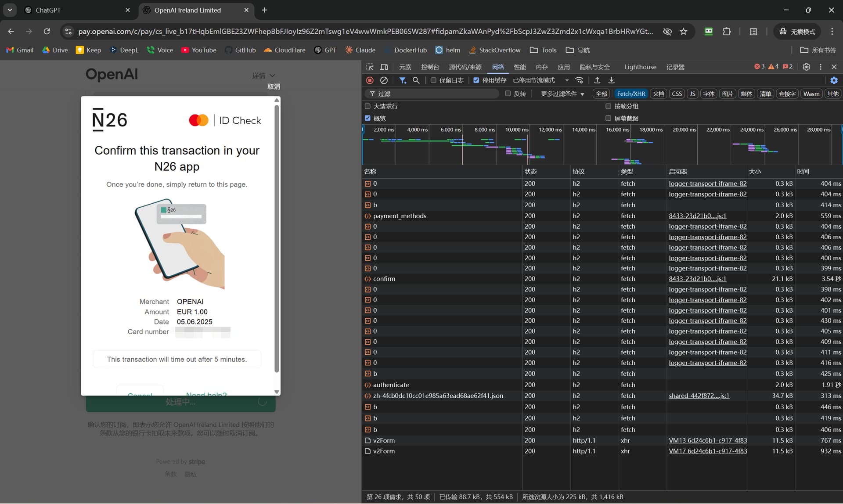Go back to previous page
Screen dimensions: 843x504
tap(11, 31)
